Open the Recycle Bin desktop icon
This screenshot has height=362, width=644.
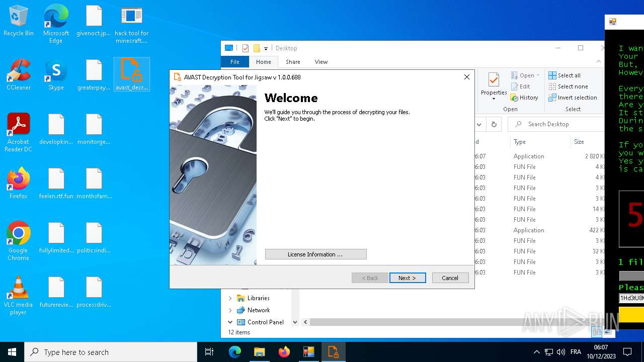19,21
